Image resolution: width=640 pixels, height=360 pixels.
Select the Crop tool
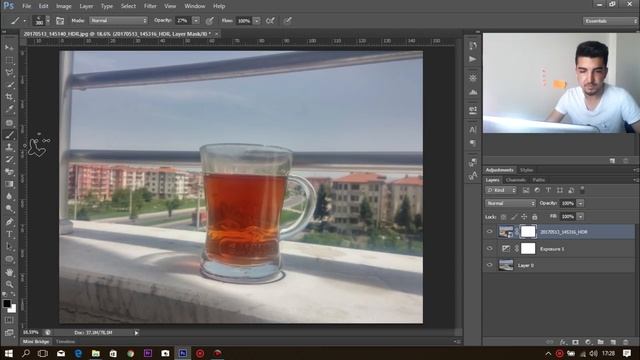(9, 97)
